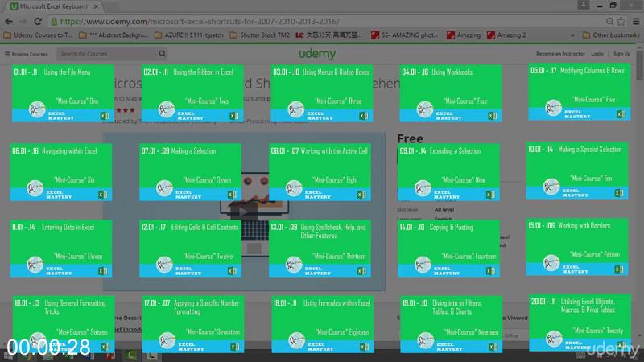This screenshot has height=362, width=644.
Task: Click Excel icon on Mini-Course Seven card
Action: (x=232, y=195)
